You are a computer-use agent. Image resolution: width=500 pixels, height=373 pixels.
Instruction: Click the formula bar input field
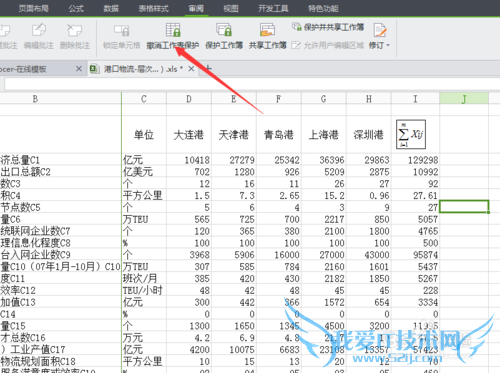click(x=252, y=84)
